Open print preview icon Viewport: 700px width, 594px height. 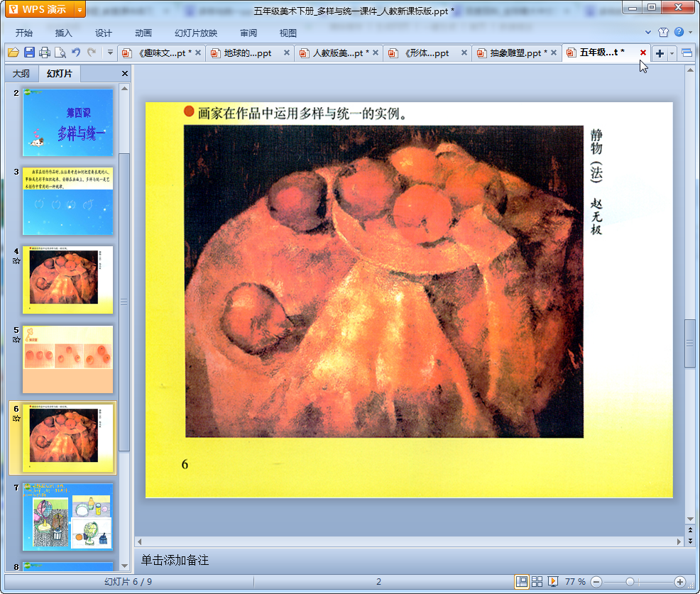60,53
